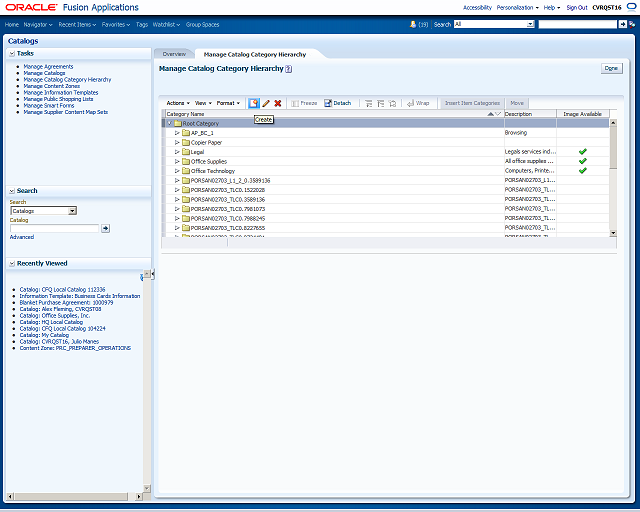This screenshot has height=512, width=640.
Task: Click the chat bubble icon near username
Action: [x=631, y=7]
